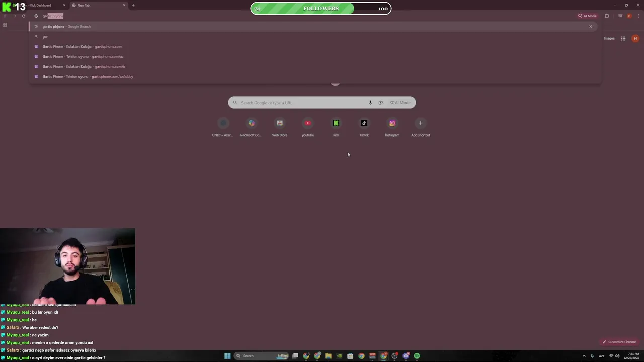Click AI Mode button in address bar

coord(587,16)
